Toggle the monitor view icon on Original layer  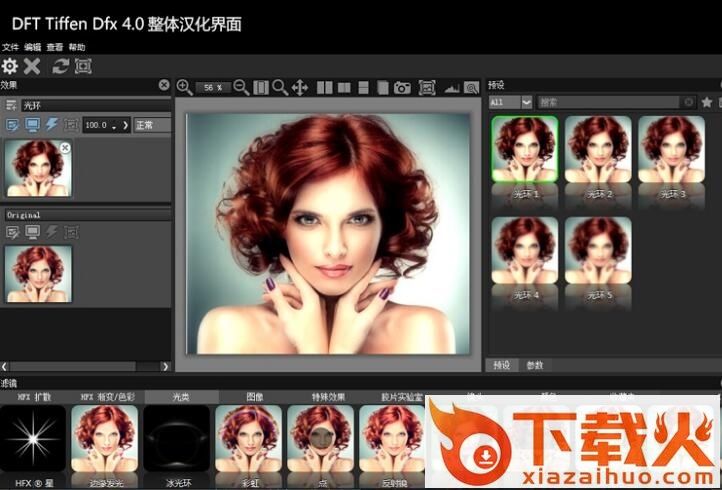point(32,232)
